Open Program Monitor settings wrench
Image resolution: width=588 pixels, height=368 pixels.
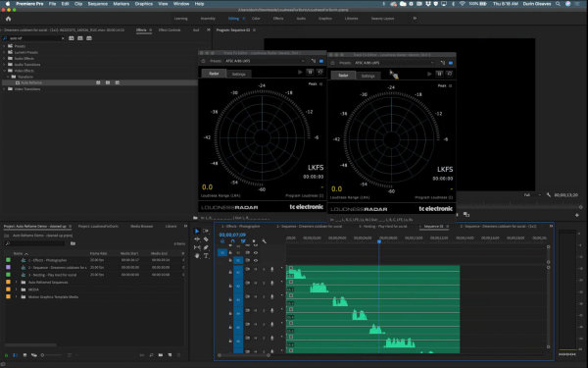click(548, 195)
